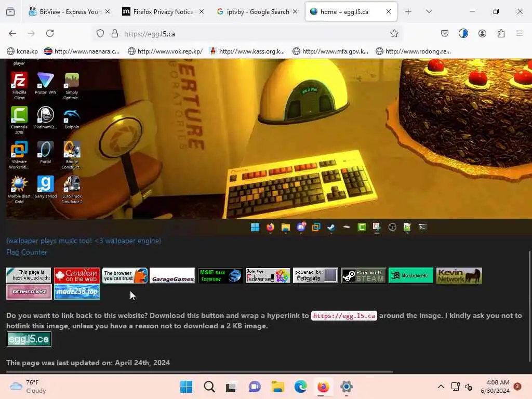Click the Canadian on the web badge
This screenshot has height=399, width=532.
coord(77,275)
